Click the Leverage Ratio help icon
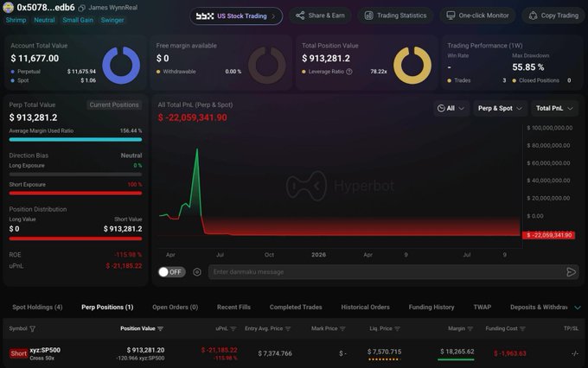The image size is (588, 368). point(349,72)
